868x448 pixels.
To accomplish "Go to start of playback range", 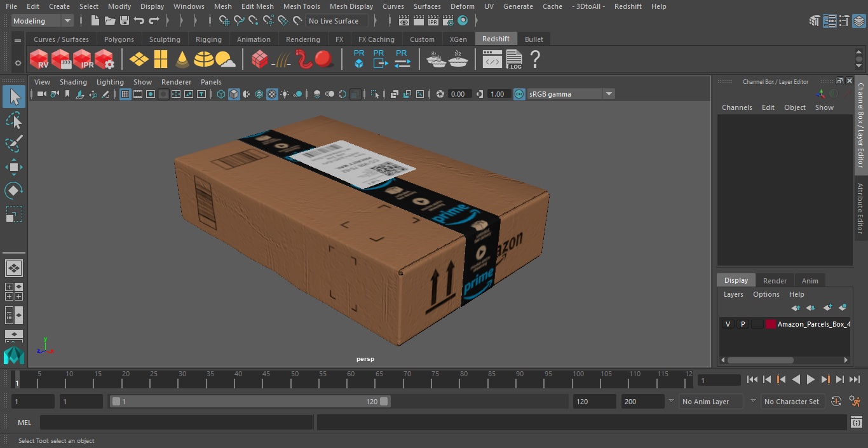I will [x=752, y=379].
